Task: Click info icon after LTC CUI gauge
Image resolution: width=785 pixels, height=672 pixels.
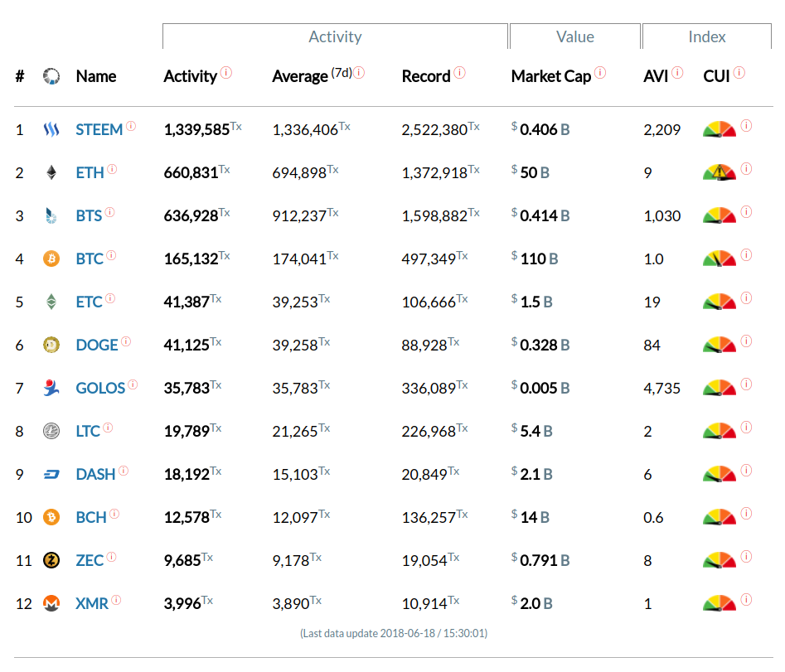Action: pos(746,428)
